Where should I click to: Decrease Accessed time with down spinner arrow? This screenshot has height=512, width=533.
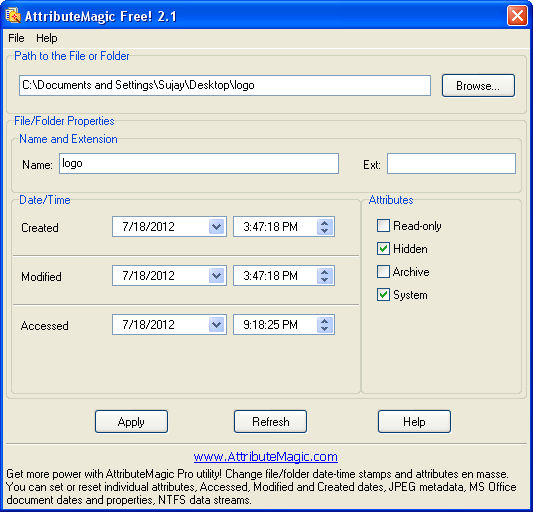(325, 329)
